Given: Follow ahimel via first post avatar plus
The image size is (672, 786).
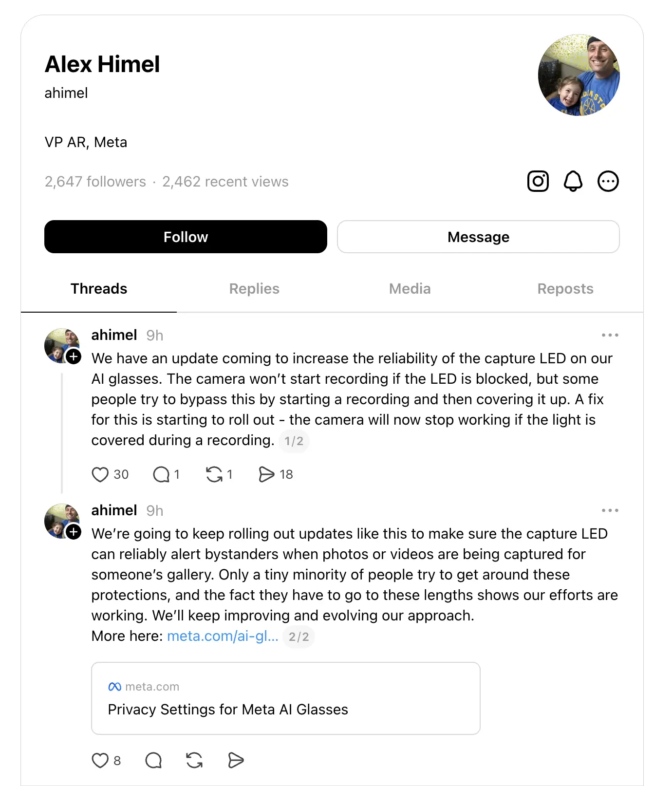Looking at the screenshot, I should pyautogui.click(x=74, y=356).
